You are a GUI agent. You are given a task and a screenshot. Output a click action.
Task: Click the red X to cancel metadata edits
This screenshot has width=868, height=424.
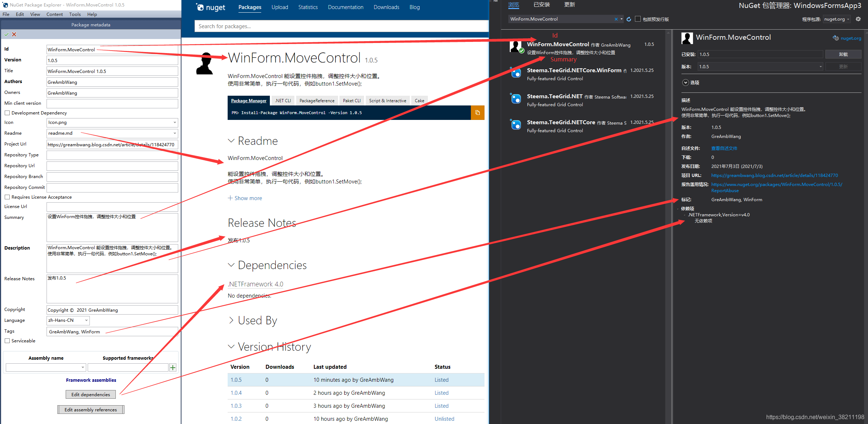[x=14, y=34]
